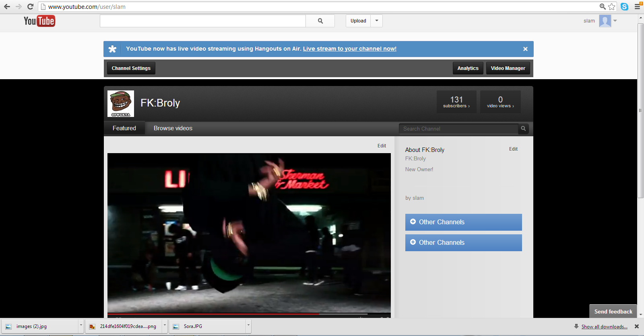This screenshot has width=644, height=336.
Task: Click the page vertical scrollbar
Action: point(640,111)
